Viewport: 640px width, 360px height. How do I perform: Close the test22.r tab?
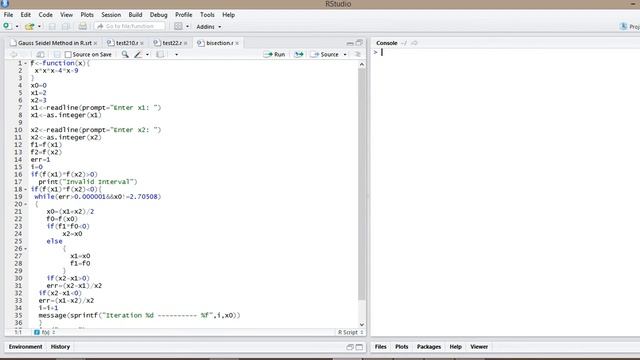[x=186, y=43]
